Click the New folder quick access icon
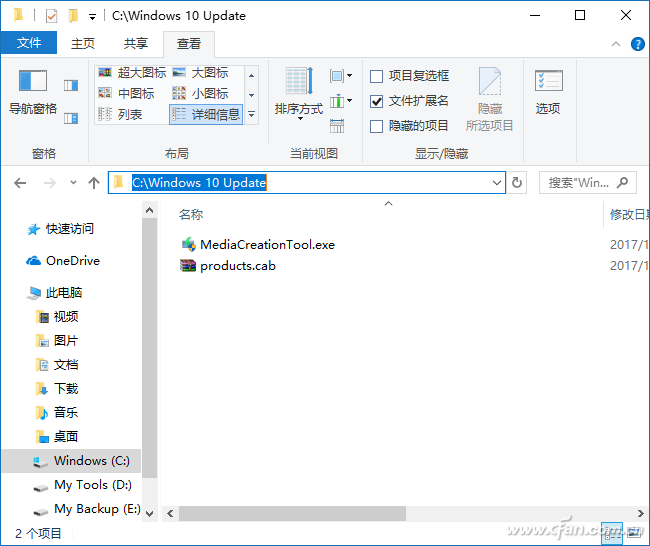Screen dimensions: 650x546 (73, 16)
